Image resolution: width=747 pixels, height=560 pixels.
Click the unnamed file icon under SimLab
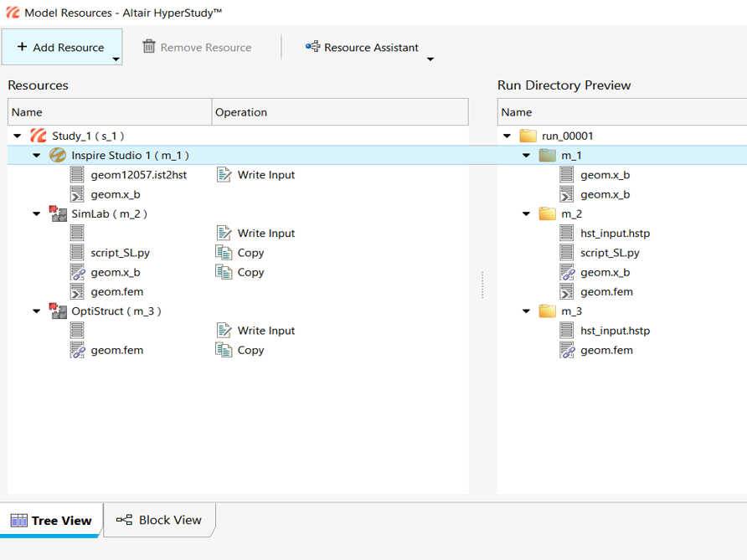77,234
